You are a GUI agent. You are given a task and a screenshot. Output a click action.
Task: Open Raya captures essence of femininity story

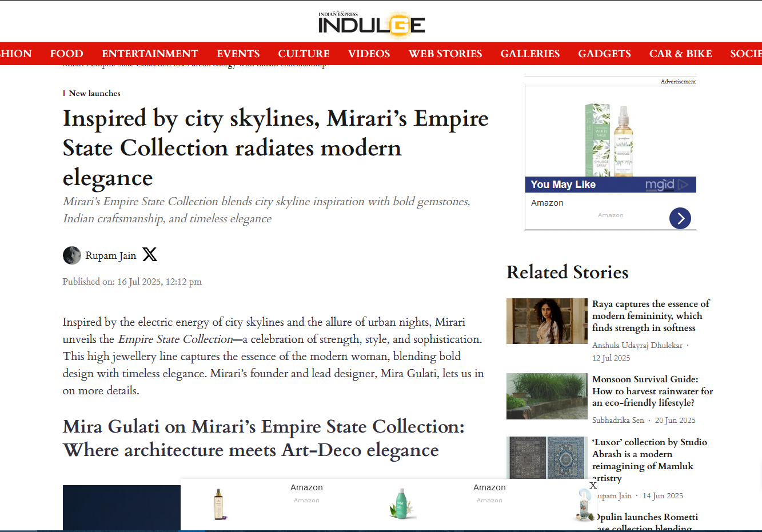pyautogui.click(x=651, y=315)
